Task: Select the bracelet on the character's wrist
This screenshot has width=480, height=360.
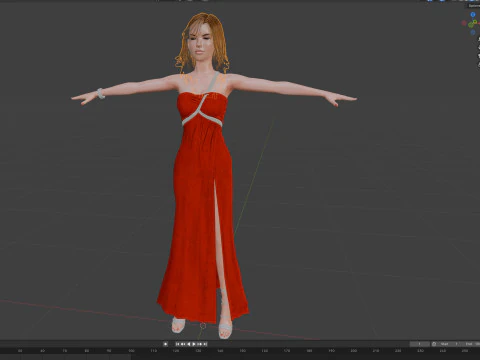Action: coord(100,94)
